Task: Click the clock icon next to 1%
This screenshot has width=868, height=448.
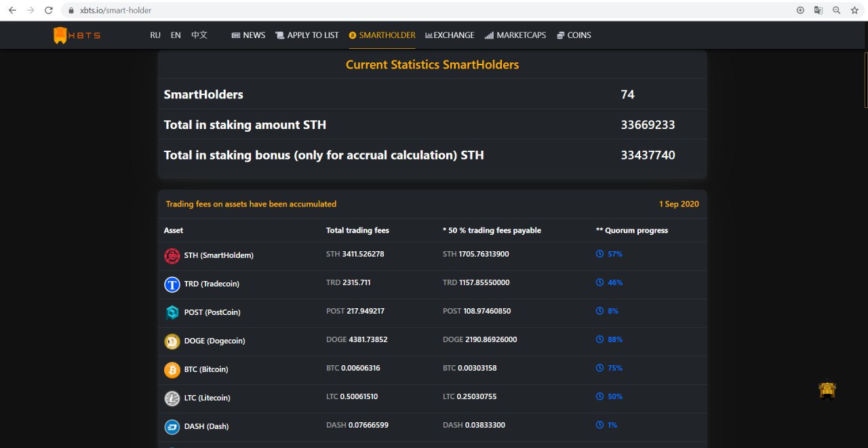Action: 599,425
